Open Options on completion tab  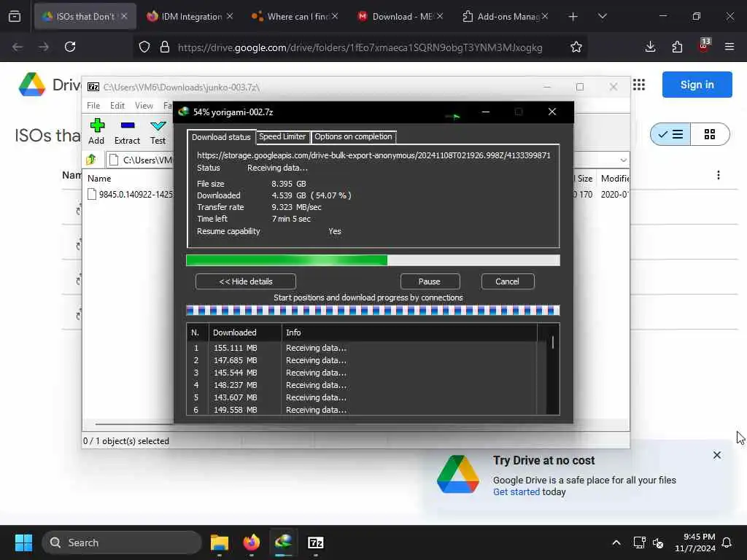click(353, 136)
